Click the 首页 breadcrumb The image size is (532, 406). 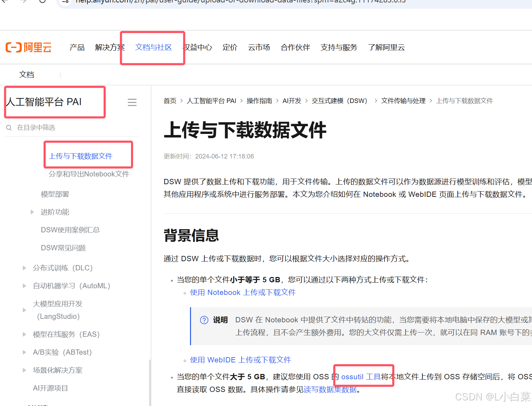tap(170, 101)
